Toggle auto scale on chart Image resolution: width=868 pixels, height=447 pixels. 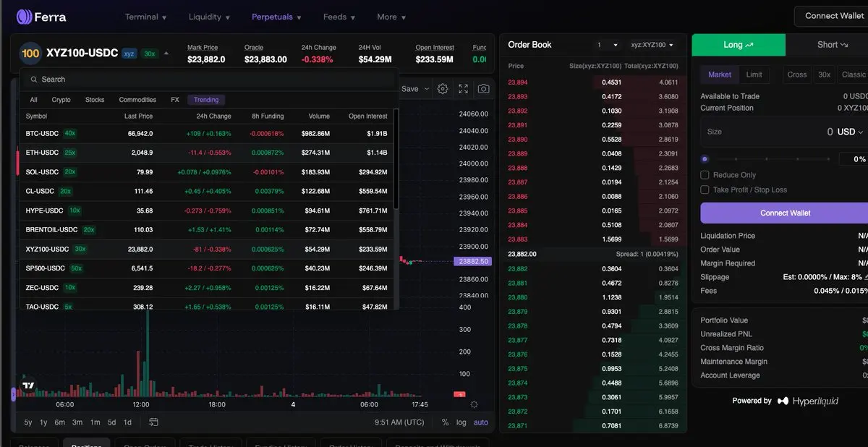(x=481, y=422)
